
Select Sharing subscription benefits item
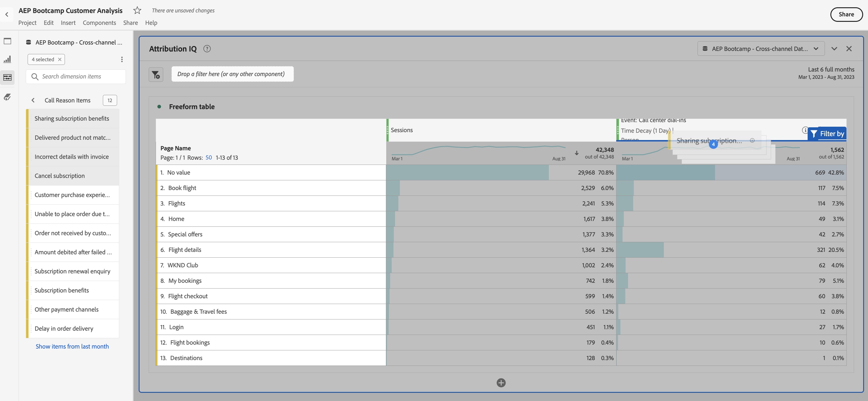73,119
